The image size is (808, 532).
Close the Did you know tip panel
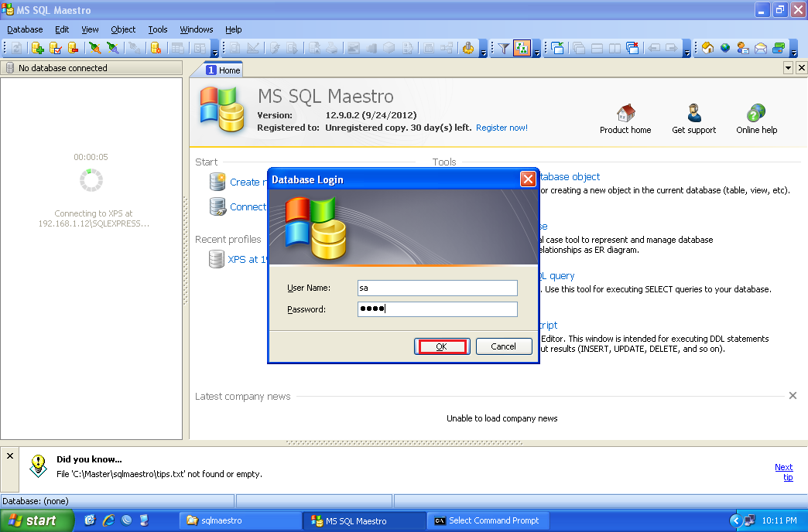click(x=10, y=455)
